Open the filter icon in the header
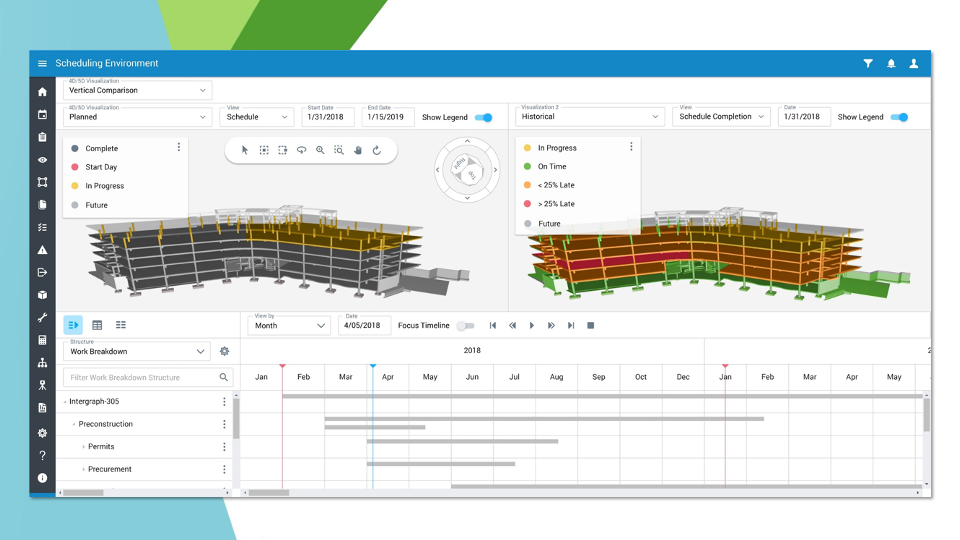Viewport: 960px width, 540px height. click(x=868, y=64)
